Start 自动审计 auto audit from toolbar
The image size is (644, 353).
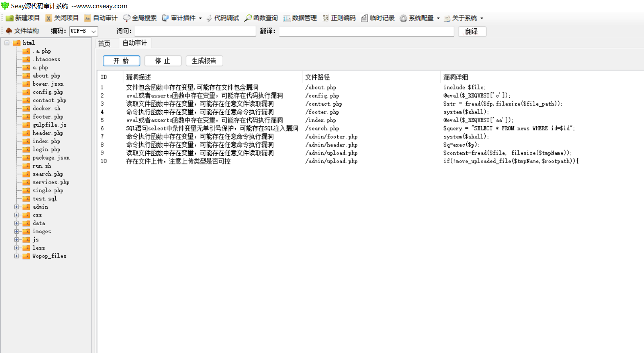pyautogui.click(x=101, y=18)
